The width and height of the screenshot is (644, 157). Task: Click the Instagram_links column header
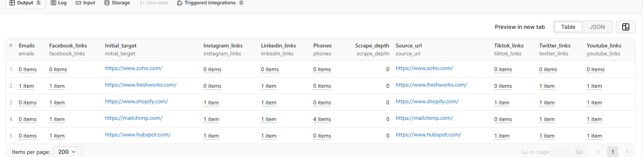click(223, 46)
